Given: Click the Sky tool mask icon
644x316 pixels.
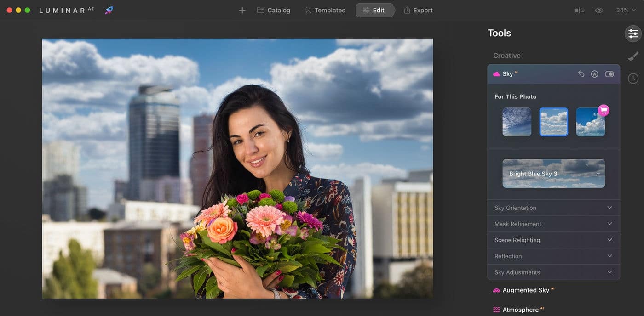Looking at the screenshot, I should point(594,74).
